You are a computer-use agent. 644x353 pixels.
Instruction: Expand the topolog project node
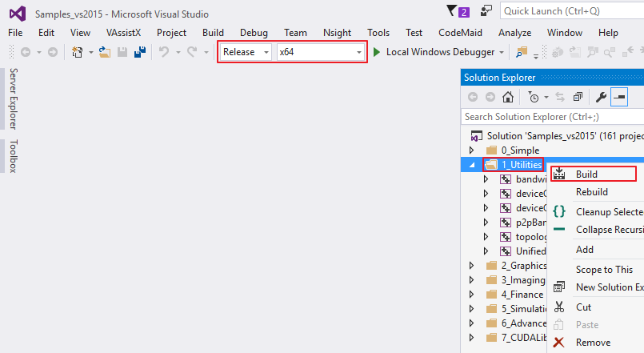[x=486, y=237]
